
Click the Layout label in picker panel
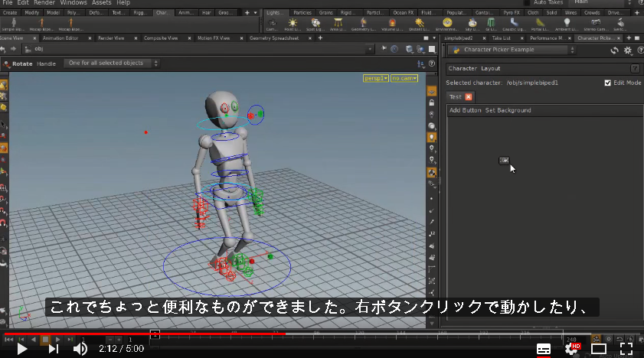coord(490,69)
